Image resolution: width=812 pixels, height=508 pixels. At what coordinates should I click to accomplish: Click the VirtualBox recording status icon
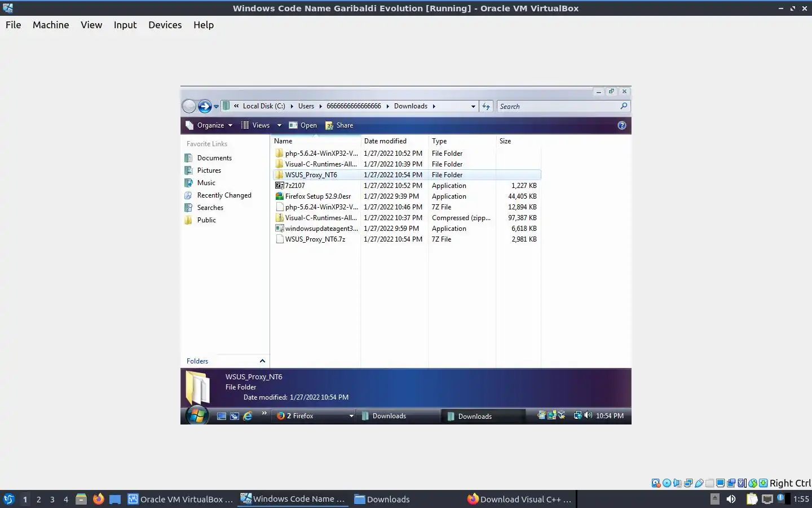[x=731, y=483]
